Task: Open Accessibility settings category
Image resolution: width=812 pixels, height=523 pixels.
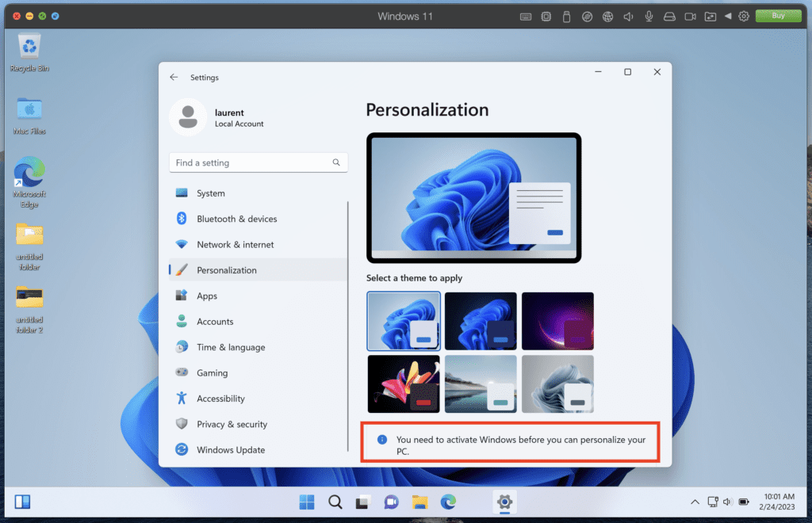Action: [259, 399]
